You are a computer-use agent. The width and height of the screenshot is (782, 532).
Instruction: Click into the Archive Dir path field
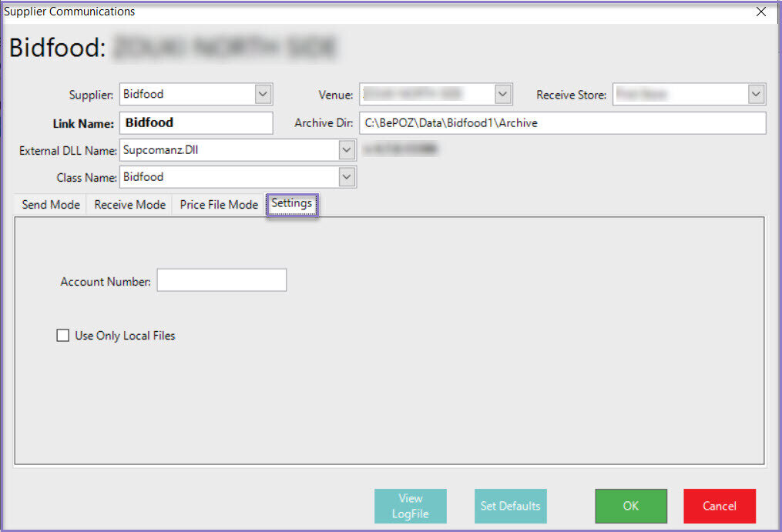coord(562,122)
